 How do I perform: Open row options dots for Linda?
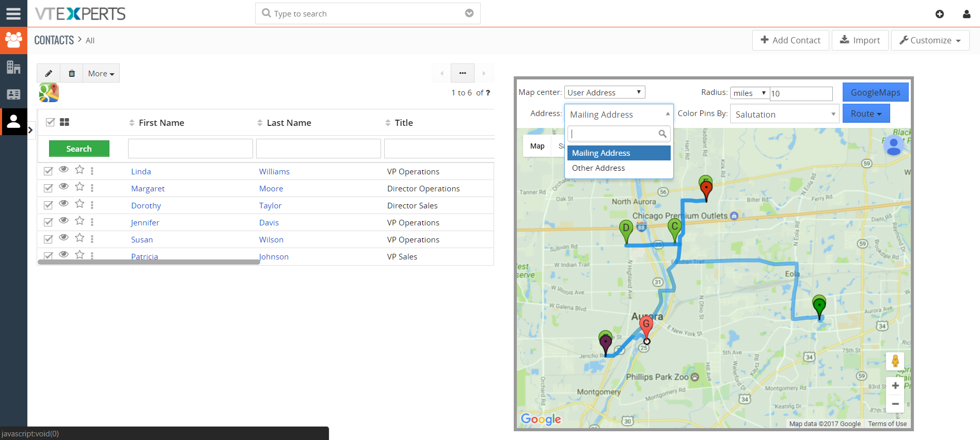(92, 171)
